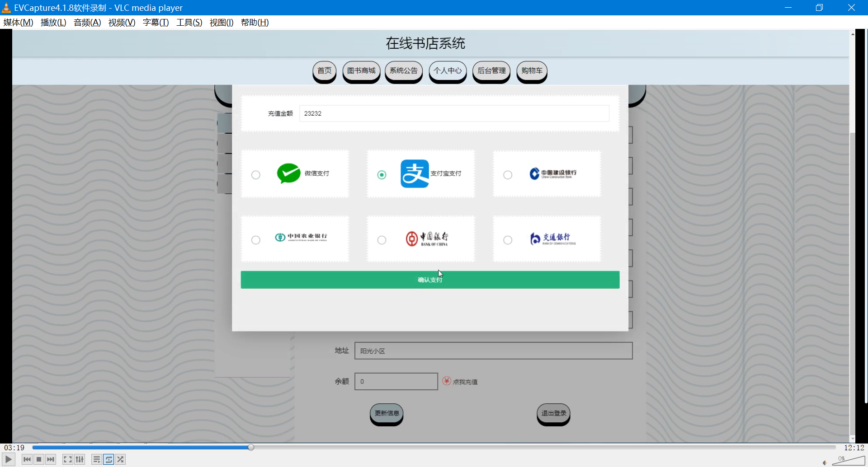Click the elapsed time 03:19 label

pos(14,448)
